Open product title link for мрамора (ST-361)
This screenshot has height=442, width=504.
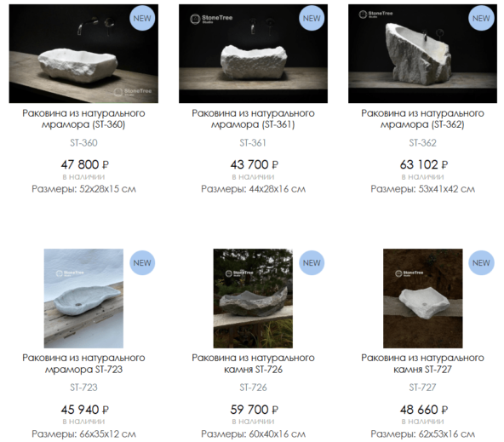pyautogui.click(x=253, y=118)
